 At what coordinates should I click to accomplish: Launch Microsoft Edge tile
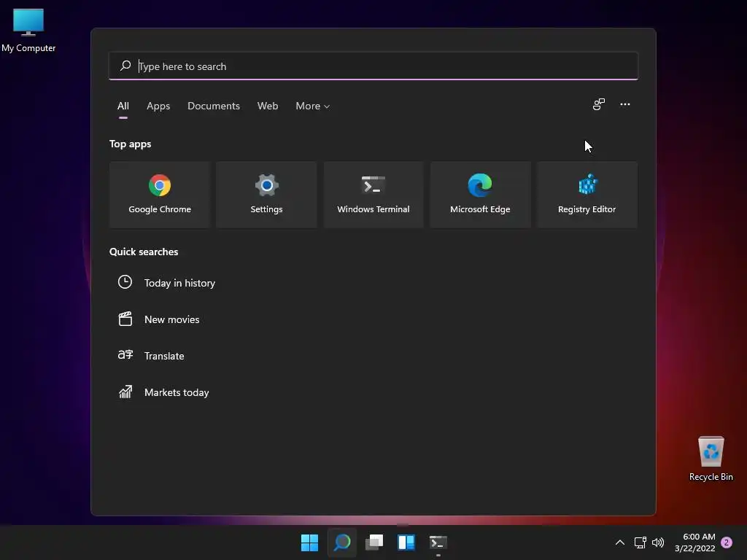coord(480,194)
